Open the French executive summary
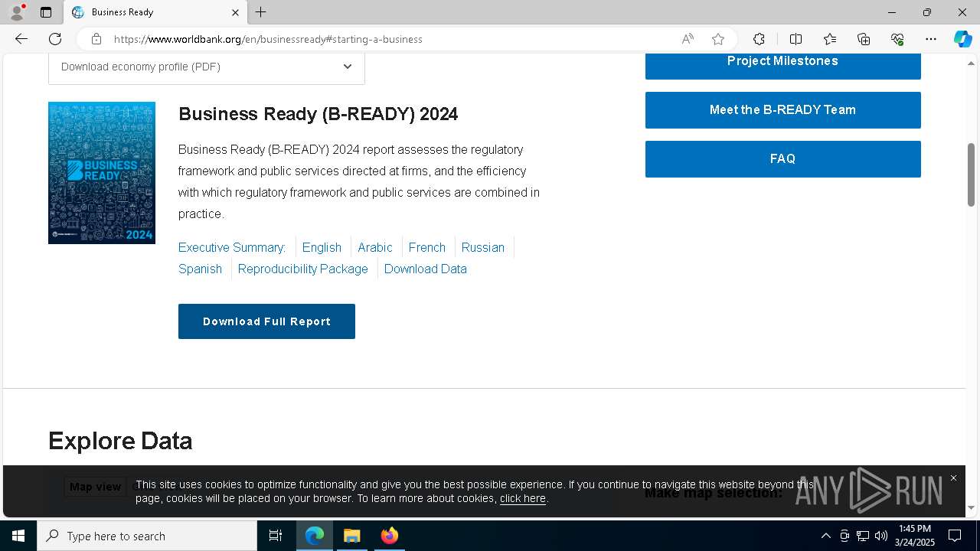 [x=427, y=247]
